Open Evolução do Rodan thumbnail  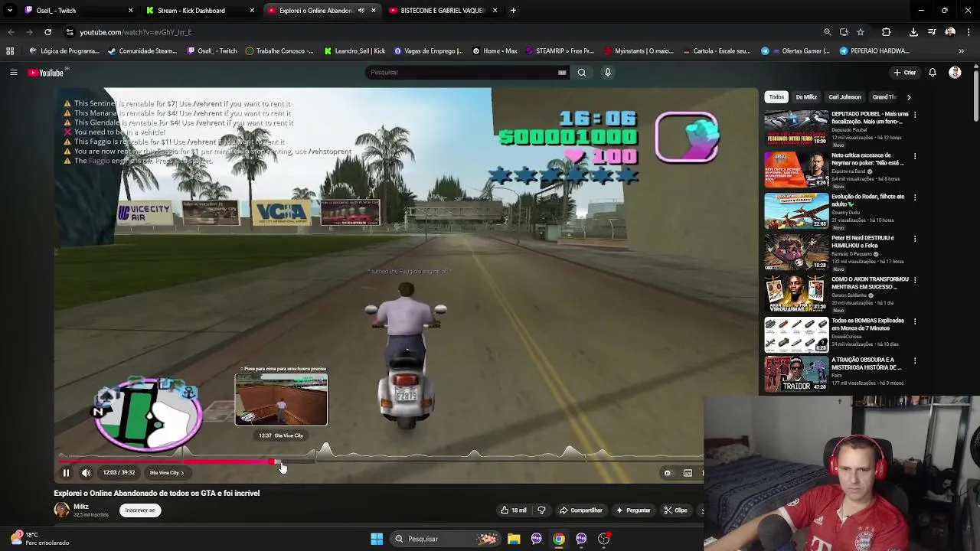(796, 210)
